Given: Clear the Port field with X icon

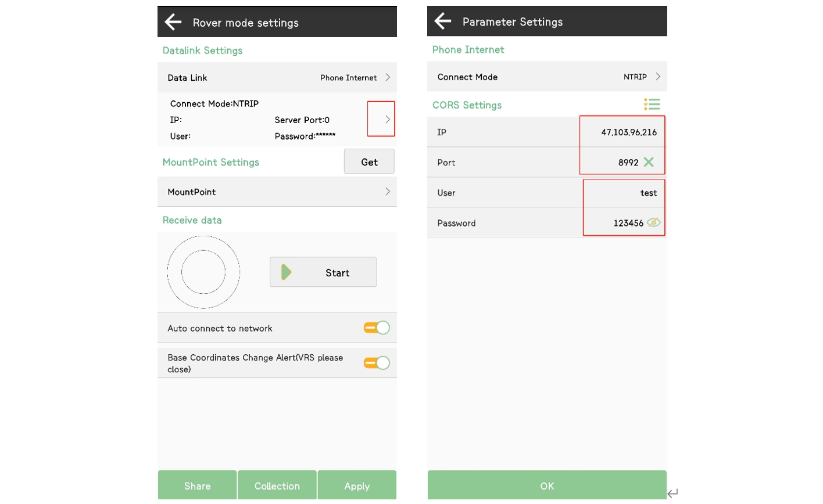Looking at the screenshot, I should coord(649,163).
